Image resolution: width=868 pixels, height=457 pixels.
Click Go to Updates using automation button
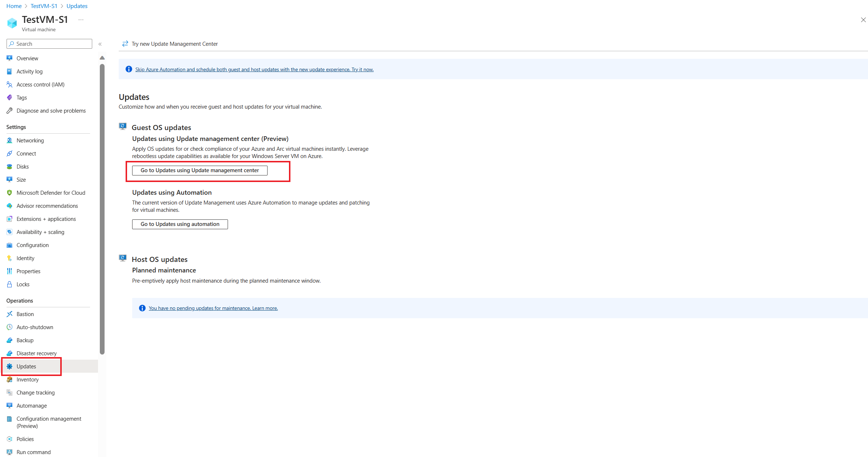180,224
